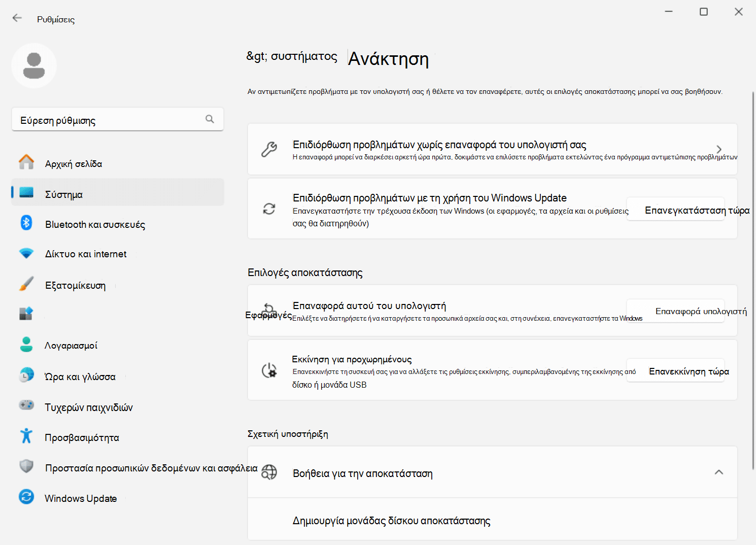Open Δίκτυο και internet settings
756x545 pixels.
(x=86, y=254)
